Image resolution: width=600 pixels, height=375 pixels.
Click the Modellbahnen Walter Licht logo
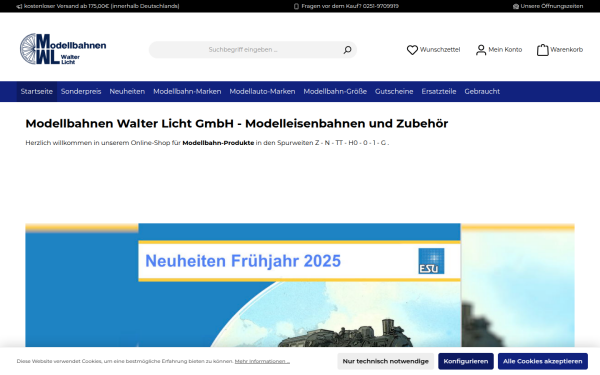coord(63,49)
